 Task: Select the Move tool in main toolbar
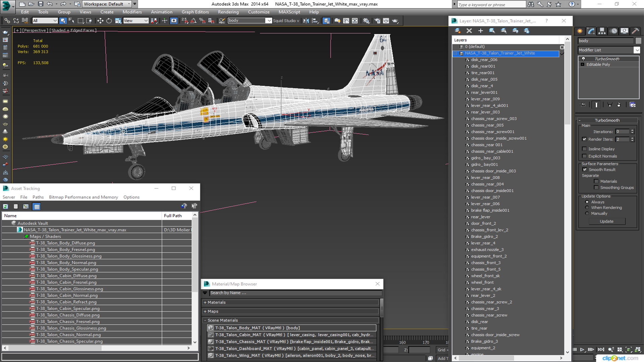(100, 21)
